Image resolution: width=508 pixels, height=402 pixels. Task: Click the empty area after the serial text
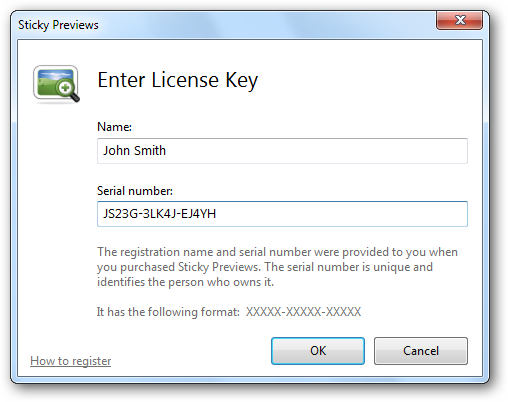click(x=342, y=214)
